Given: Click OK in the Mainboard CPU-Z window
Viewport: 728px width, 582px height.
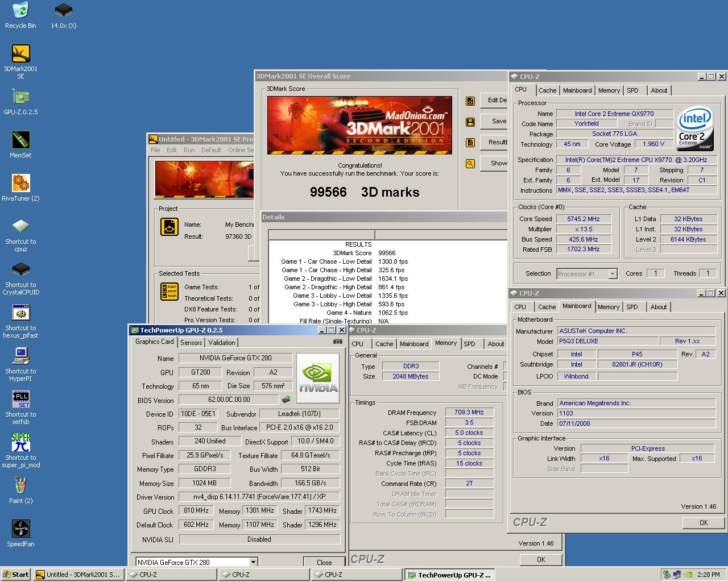Looking at the screenshot, I should click(704, 522).
